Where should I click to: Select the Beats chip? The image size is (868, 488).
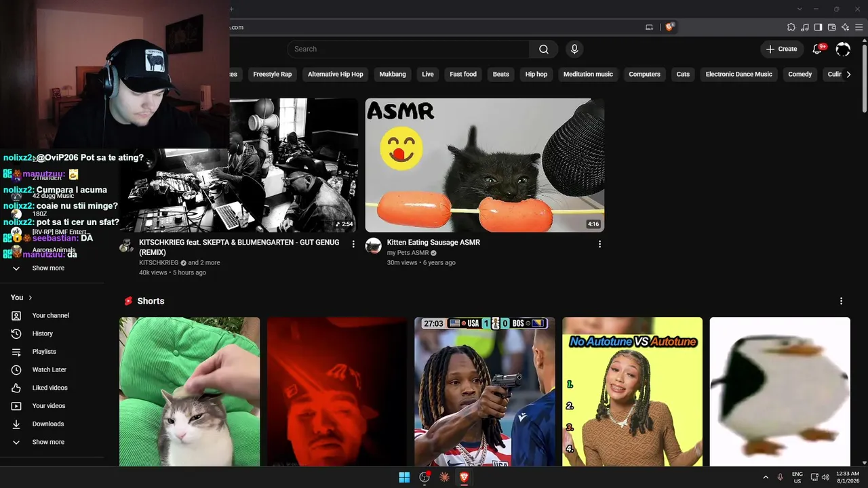[x=501, y=75]
